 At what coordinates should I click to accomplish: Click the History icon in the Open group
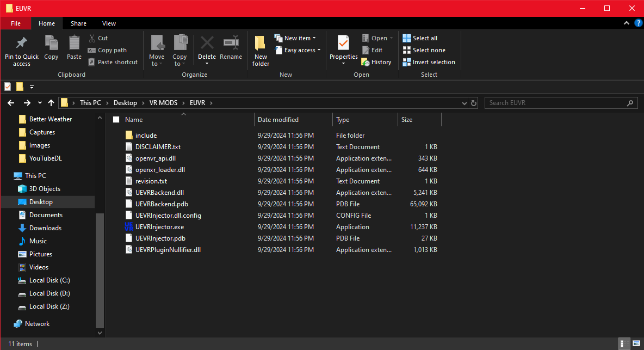click(x=365, y=63)
